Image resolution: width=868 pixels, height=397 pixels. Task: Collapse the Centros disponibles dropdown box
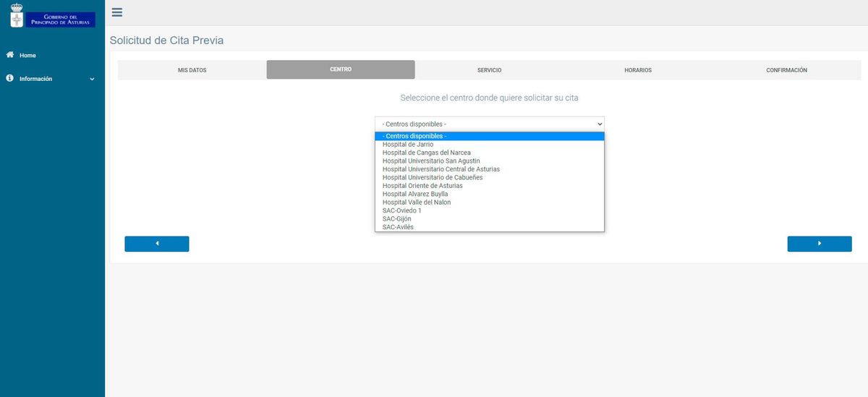pos(489,124)
